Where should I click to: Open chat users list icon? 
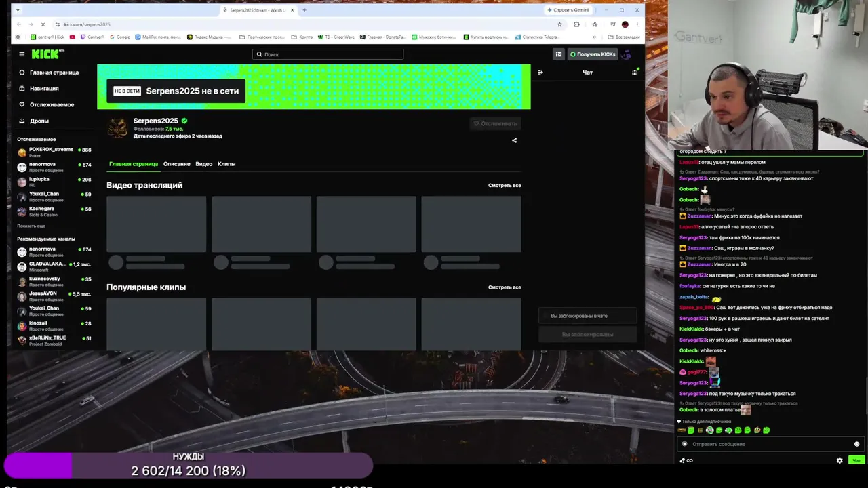[x=635, y=73]
